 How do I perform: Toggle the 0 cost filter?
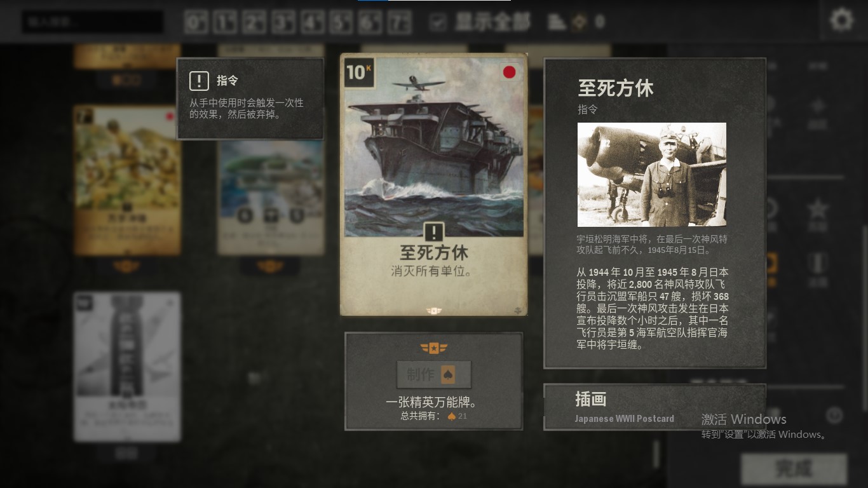click(196, 22)
